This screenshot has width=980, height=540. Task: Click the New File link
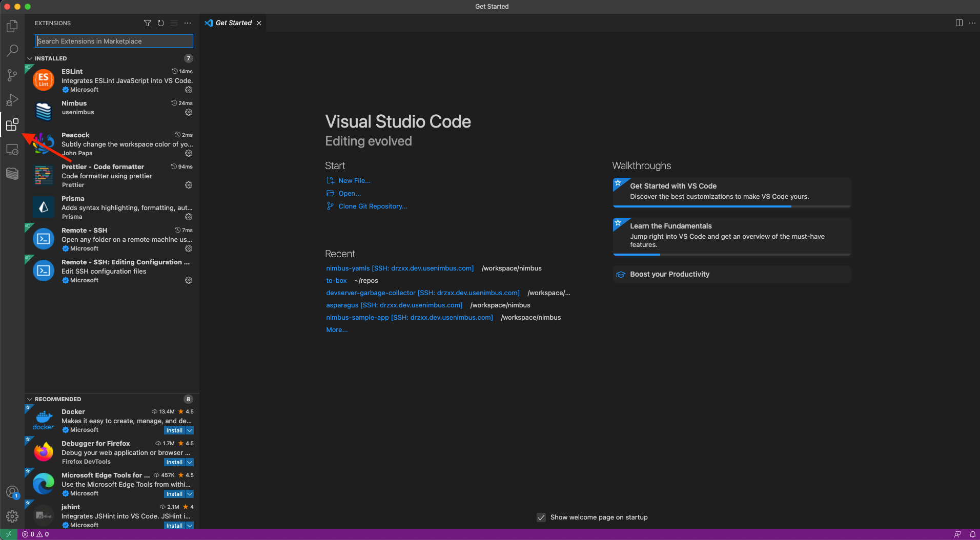tap(354, 181)
